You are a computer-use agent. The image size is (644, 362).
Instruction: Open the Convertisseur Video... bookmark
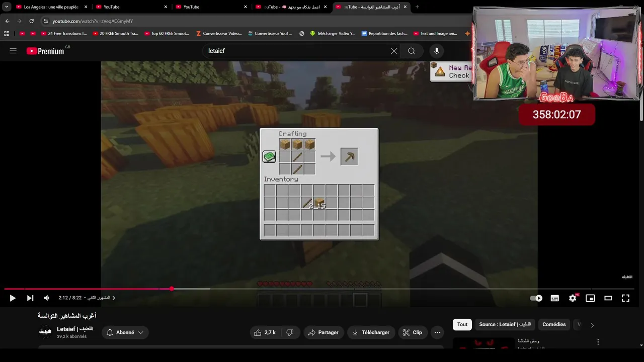coord(219,34)
